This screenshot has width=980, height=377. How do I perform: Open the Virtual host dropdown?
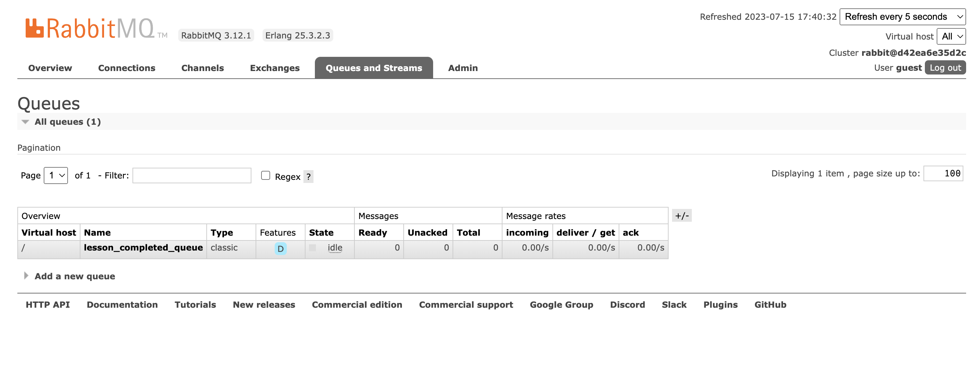coord(951,36)
